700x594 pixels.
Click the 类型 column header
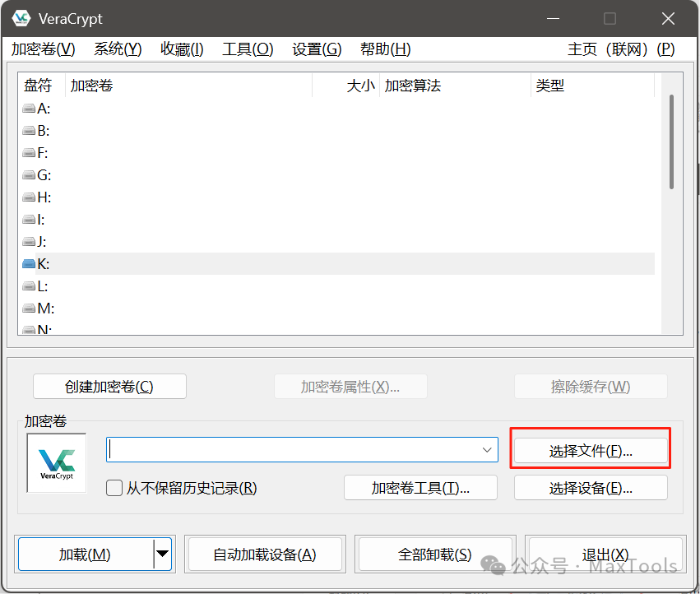[x=593, y=85]
